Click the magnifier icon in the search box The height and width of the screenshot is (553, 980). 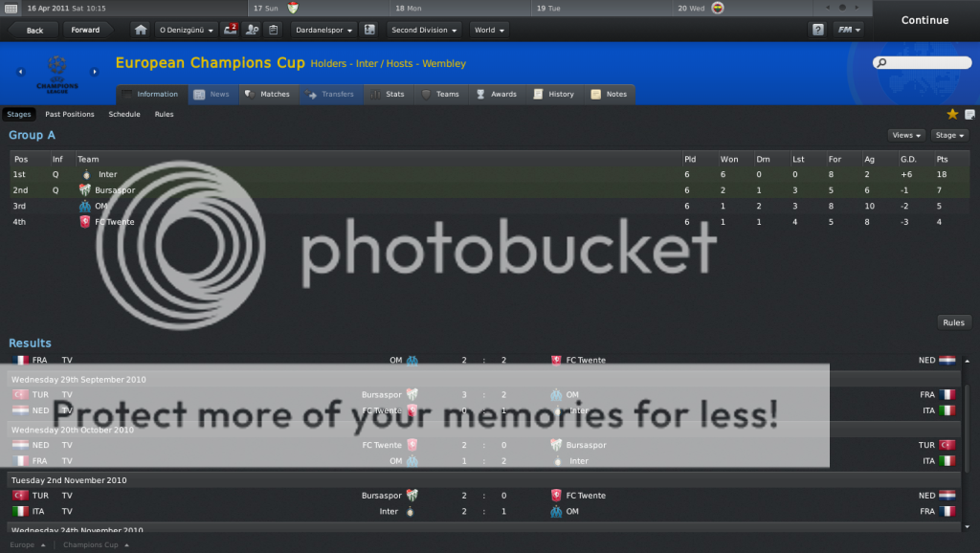(881, 62)
